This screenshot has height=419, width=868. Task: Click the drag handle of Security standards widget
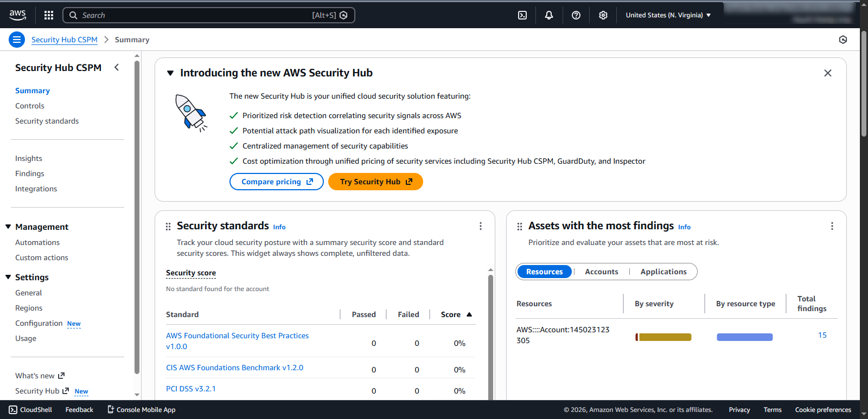[168, 227]
